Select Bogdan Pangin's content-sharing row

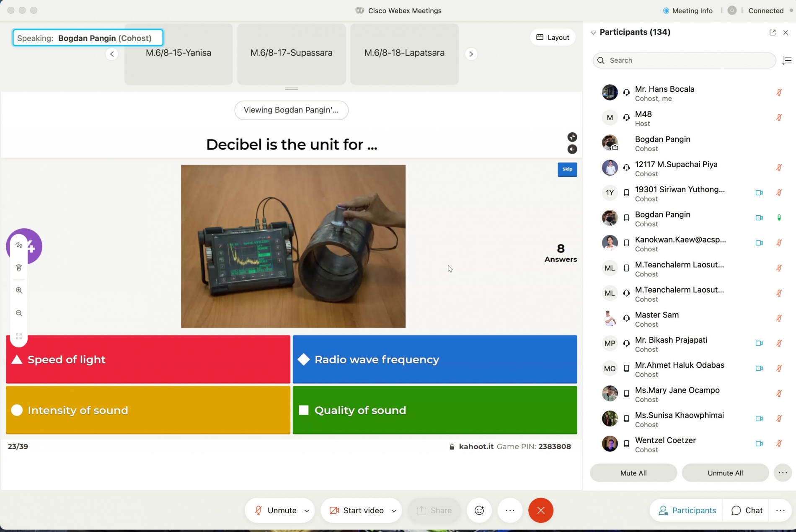689,143
